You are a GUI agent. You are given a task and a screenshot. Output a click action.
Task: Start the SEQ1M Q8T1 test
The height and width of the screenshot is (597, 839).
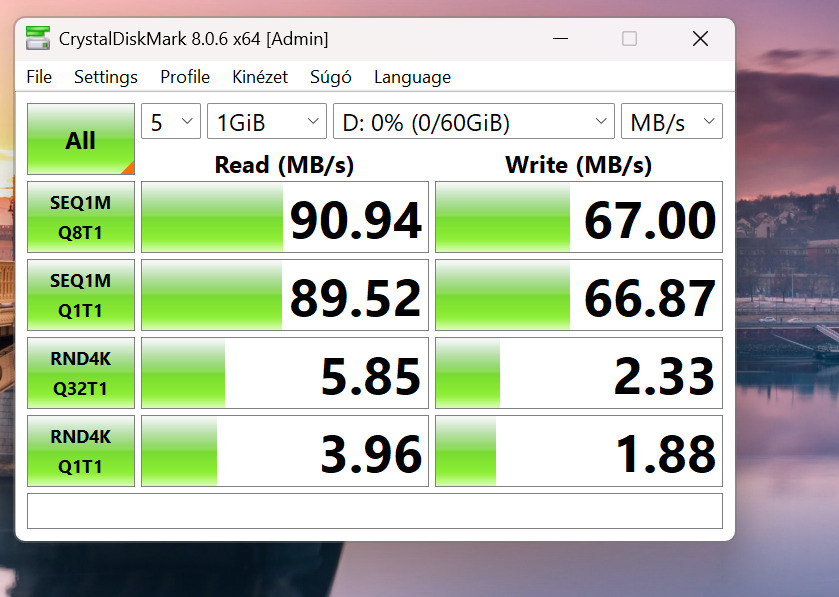pyautogui.click(x=81, y=217)
